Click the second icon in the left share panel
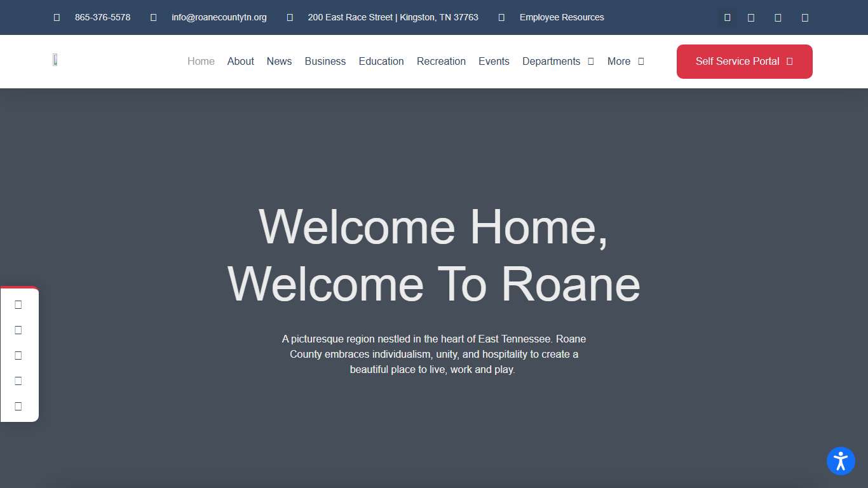 (18, 330)
